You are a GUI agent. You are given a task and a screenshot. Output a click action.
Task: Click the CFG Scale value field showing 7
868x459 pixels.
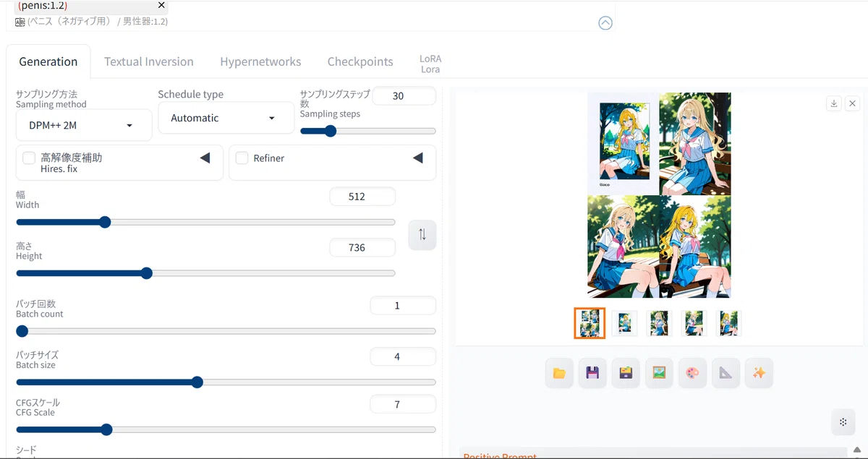pos(403,405)
